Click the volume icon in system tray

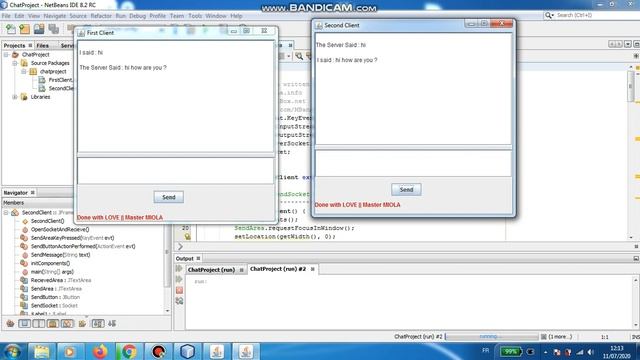pos(591,352)
